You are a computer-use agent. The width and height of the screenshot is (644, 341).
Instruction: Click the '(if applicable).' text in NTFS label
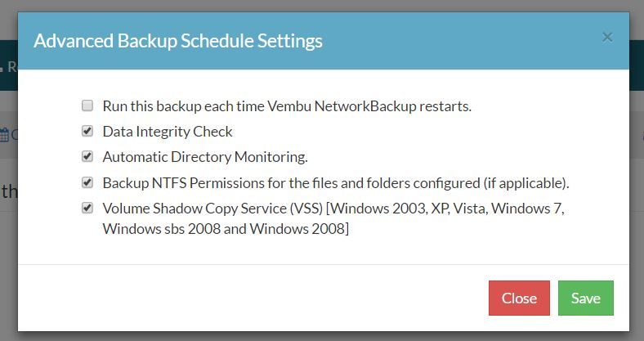click(x=526, y=183)
